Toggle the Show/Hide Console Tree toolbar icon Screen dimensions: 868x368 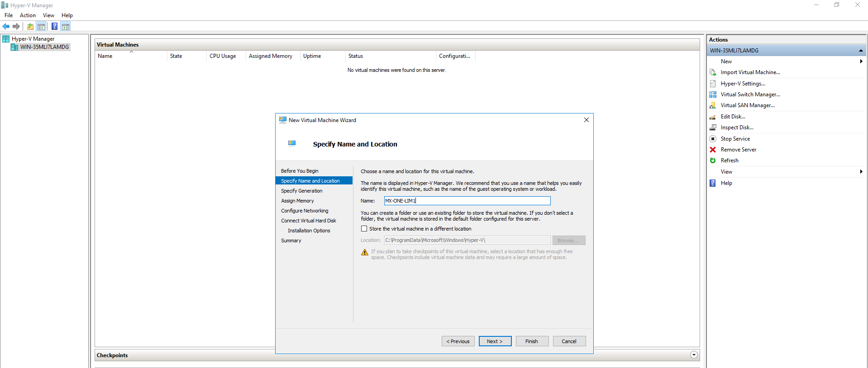coord(41,26)
